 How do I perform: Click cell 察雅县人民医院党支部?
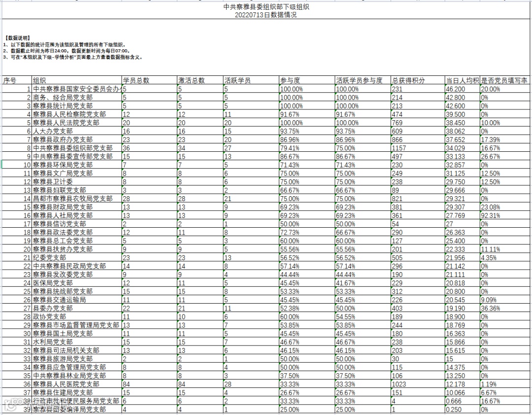pyautogui.click(x=77, y=384)
